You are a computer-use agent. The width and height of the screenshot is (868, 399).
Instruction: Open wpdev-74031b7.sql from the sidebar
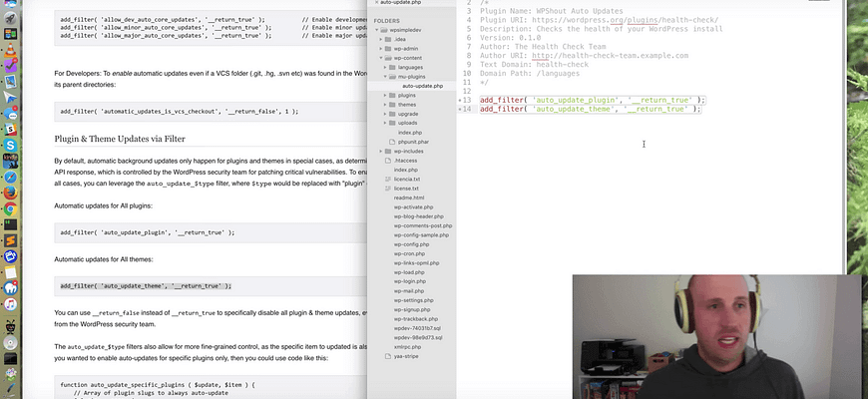coord(418,328)
